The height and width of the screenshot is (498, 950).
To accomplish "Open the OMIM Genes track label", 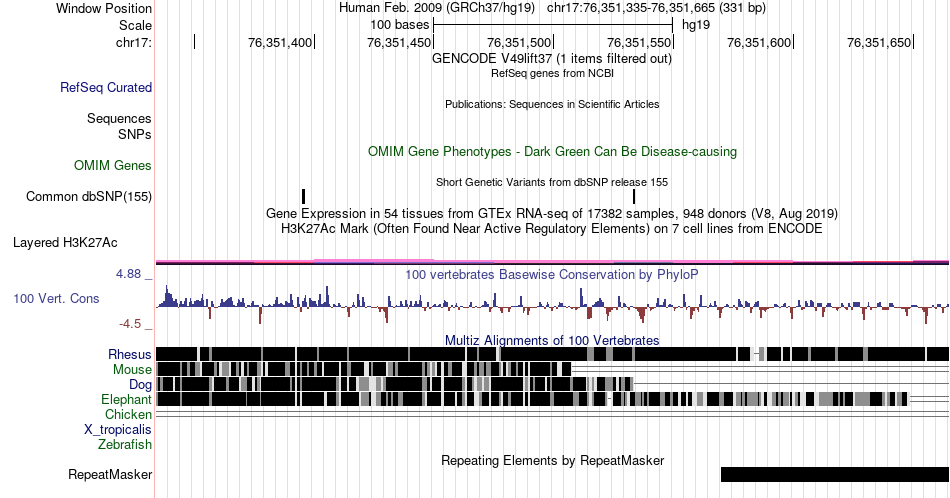I will point(112,165).
